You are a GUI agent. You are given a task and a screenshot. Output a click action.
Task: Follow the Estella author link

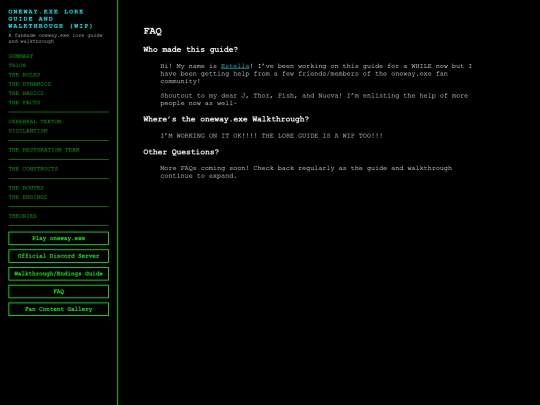235,66
